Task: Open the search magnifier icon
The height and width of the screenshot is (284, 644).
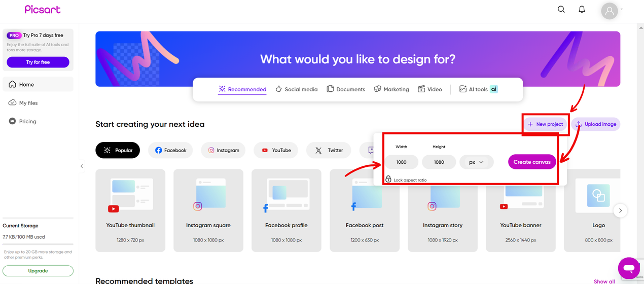Action: click(561, 9)
